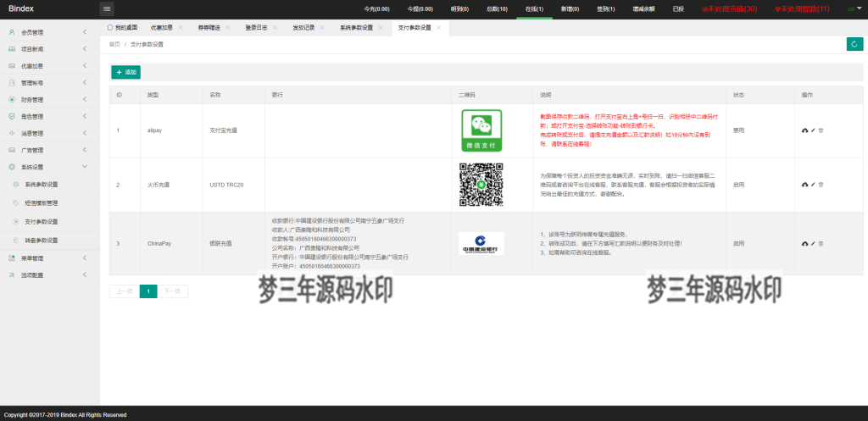
Task: Expand the 项目新闻 menu chevron
Action: click(85, 49)
